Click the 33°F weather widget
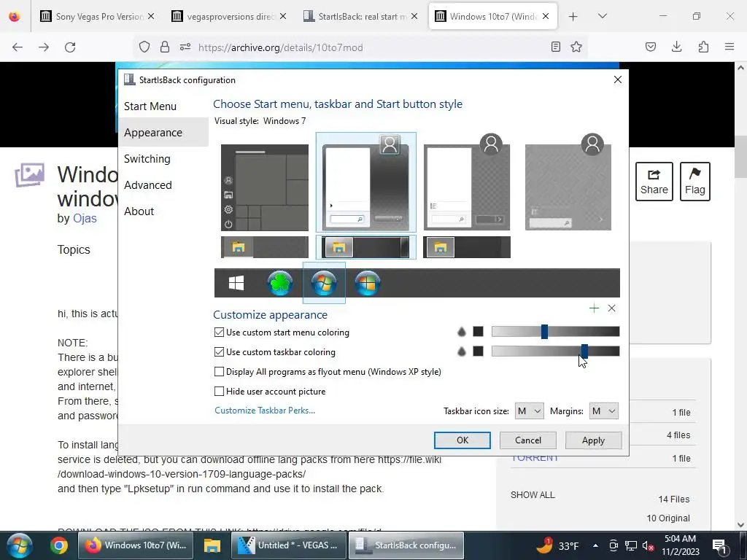Screen dimensions: 747x560 pyautogui.click(x=557, y=545)
